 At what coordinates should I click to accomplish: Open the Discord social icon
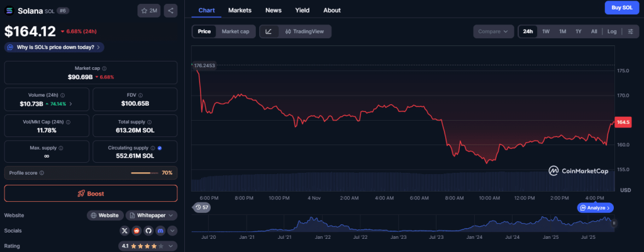point(160,231)
